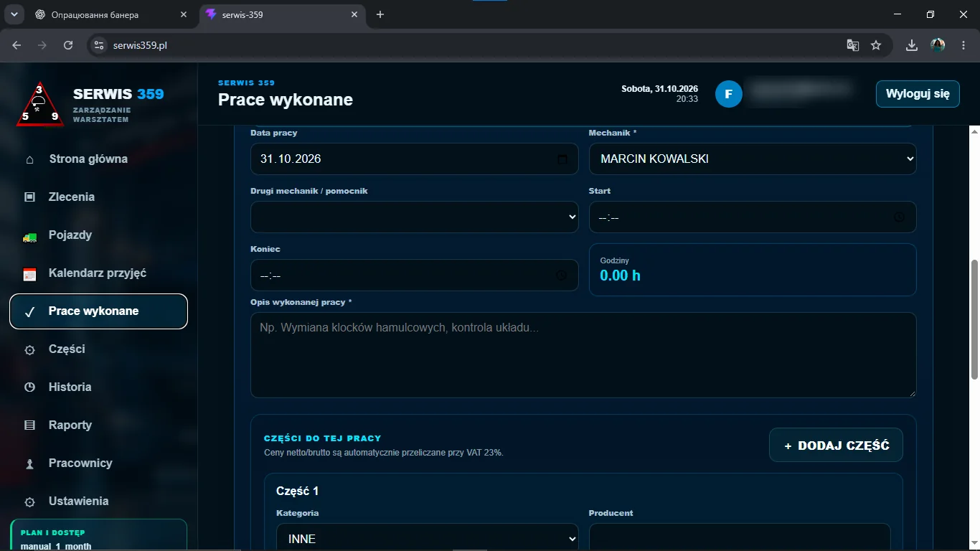The width and height of the screenshot is (980, 551).
Task: Open the Strona główna home icon
Action: pos(29,159)
